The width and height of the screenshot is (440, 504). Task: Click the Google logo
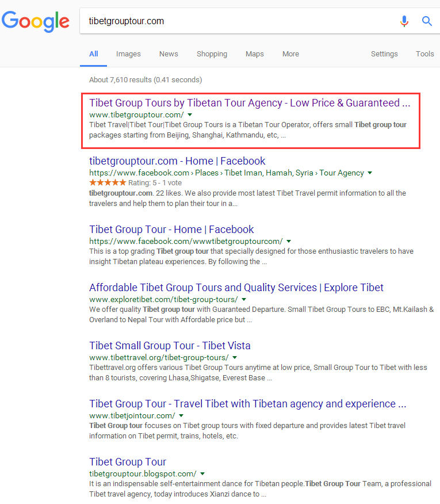[x=36, y=21]
